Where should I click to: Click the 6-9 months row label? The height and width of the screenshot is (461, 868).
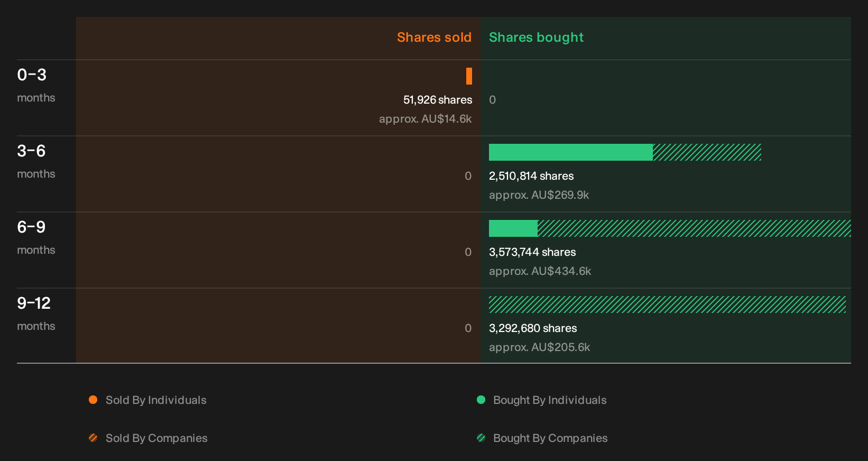(x=36, y=237)
